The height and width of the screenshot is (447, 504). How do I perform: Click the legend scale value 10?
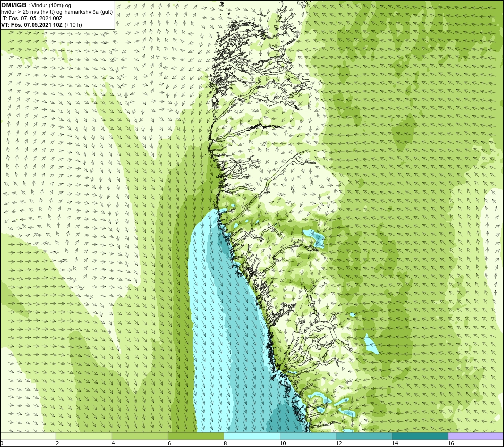[x=283, y=443]
